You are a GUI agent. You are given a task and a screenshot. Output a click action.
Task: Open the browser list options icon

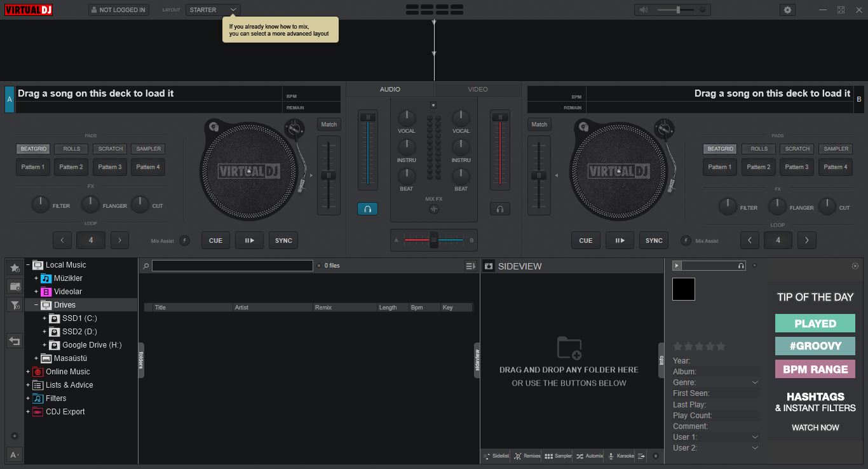coord(471,266)
